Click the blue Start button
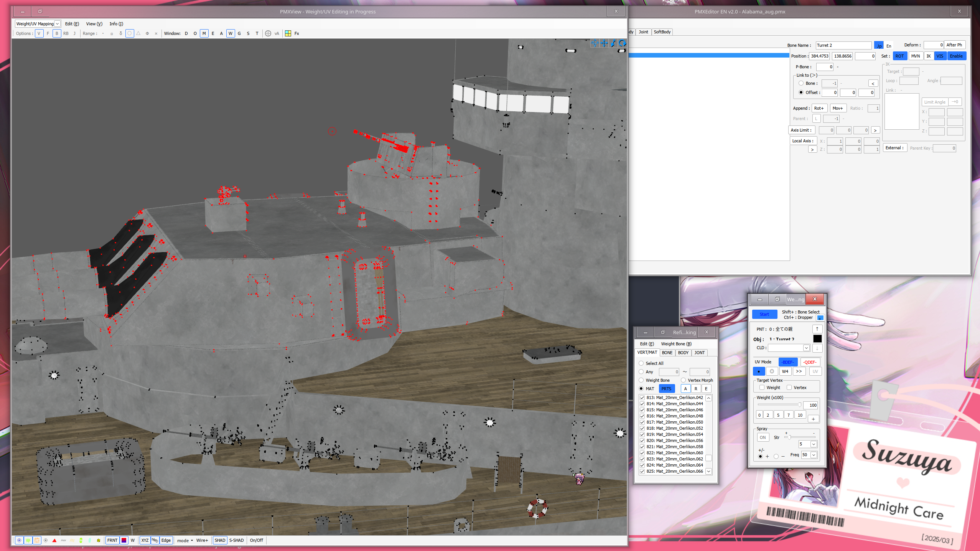This screenshot has height=551, width=980. click(764, 314)
